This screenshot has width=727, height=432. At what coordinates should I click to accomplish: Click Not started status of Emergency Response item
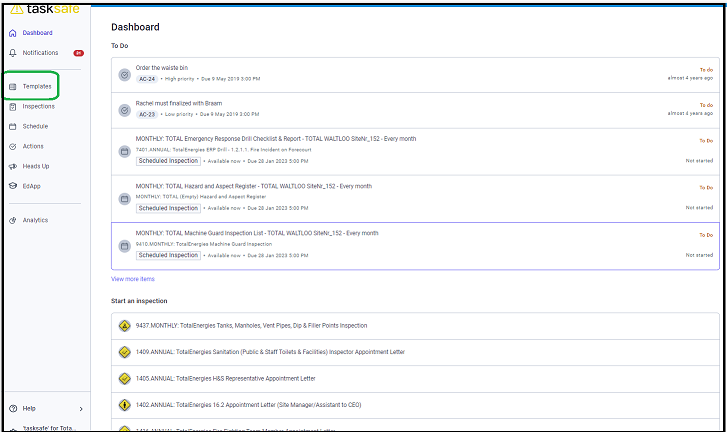(699, 161)
